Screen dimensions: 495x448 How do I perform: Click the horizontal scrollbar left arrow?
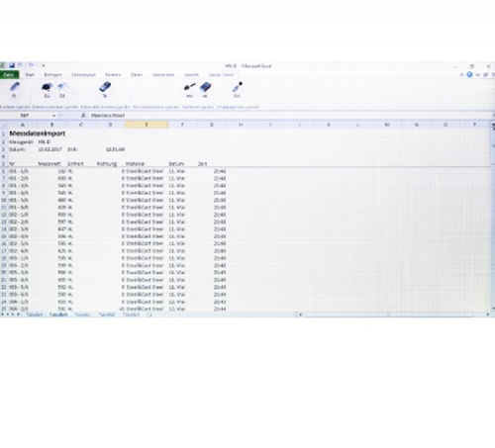tap(300, 314)
